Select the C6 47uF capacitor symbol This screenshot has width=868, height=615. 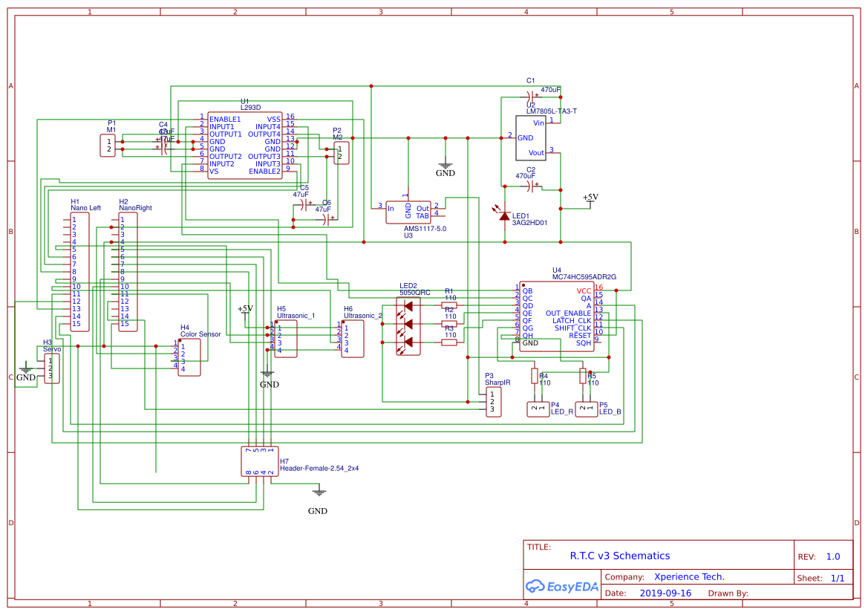pos(327,220)
